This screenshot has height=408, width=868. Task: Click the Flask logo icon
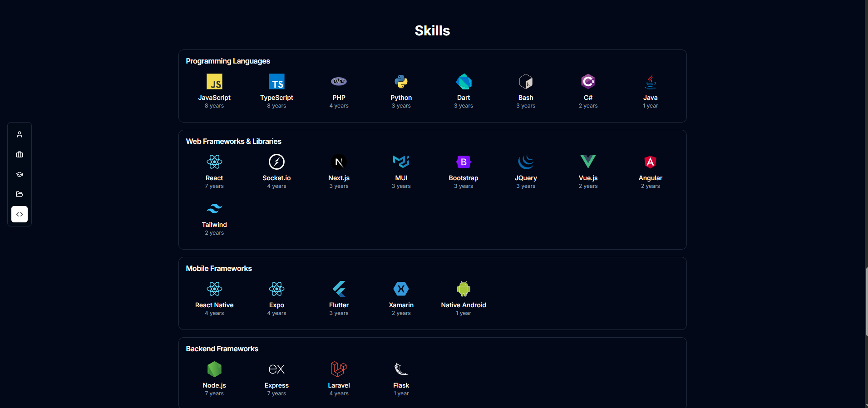[x=401, y=369]
